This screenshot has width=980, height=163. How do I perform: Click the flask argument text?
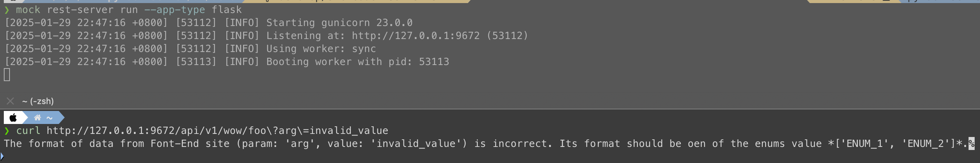coord(227,10)
